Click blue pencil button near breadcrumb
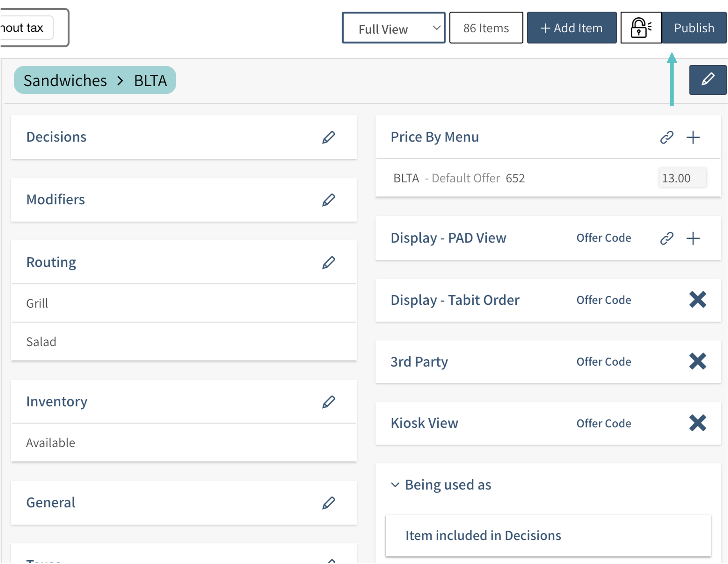This screenshot has height=564, width=728. coord(707,80)
